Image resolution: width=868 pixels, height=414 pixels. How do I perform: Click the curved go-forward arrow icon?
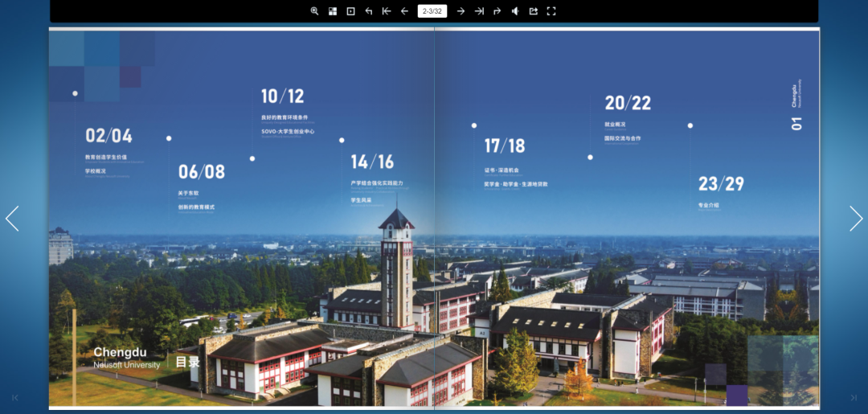pos(497,11)
